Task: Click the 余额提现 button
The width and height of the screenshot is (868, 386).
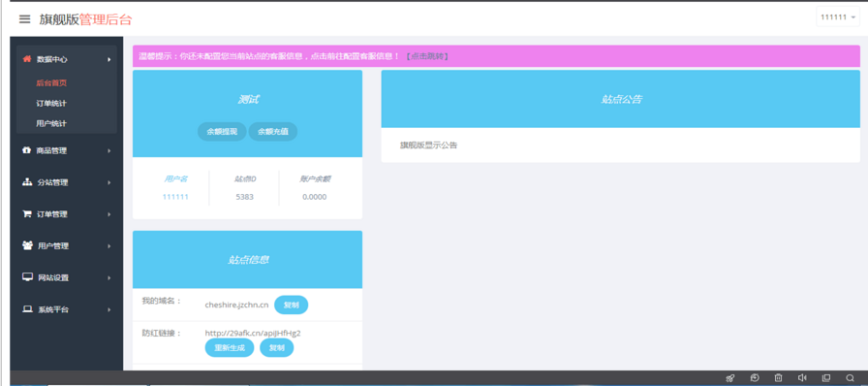Action: coord(222,132)
